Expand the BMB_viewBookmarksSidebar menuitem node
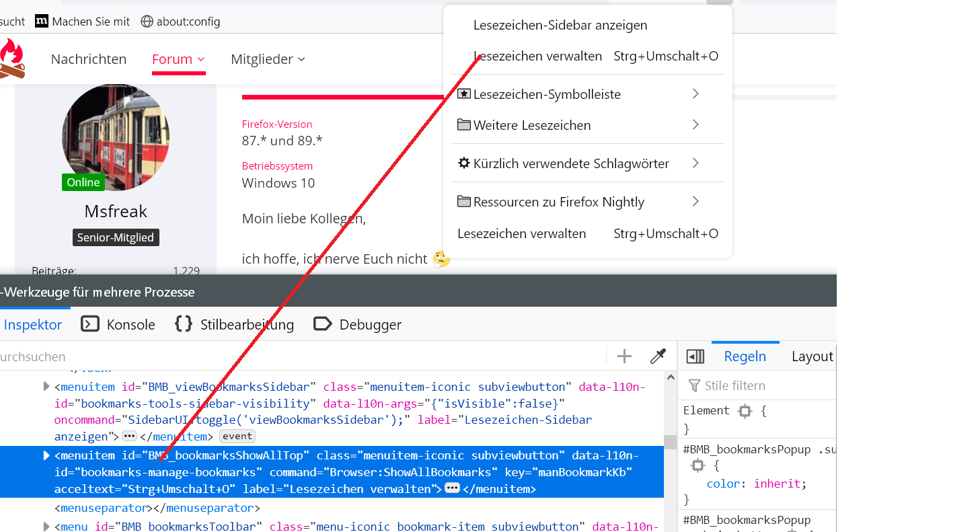 click(x=46, y=386)
